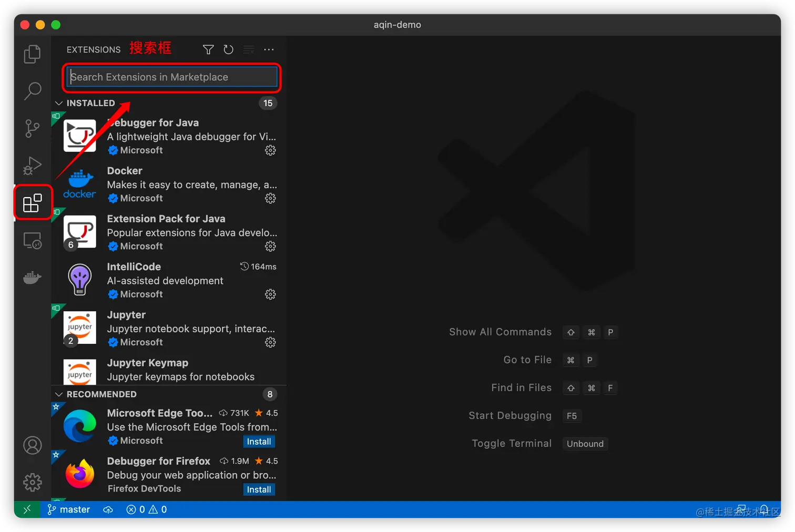Click the filter extensions funnel icon
Screen dimensions: 795x532
tap(208, 49)
